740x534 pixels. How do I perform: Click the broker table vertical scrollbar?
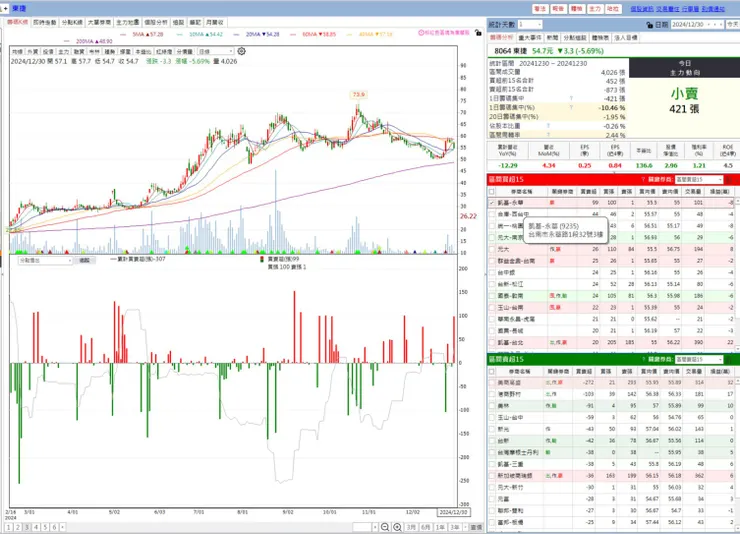pos(737,274)
